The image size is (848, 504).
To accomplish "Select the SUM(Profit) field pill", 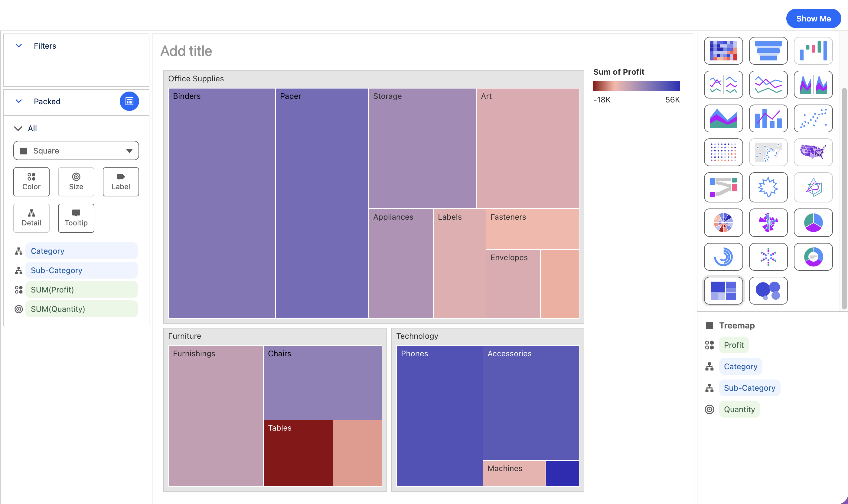I will pyautogui.click(x=82, y=290).
